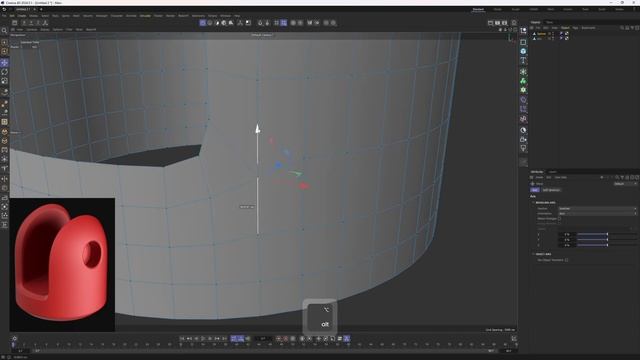Open the Axis dropdown in Modeling Axis
Viewport: 640px width, 360px height.
click(x=597, y=209)
